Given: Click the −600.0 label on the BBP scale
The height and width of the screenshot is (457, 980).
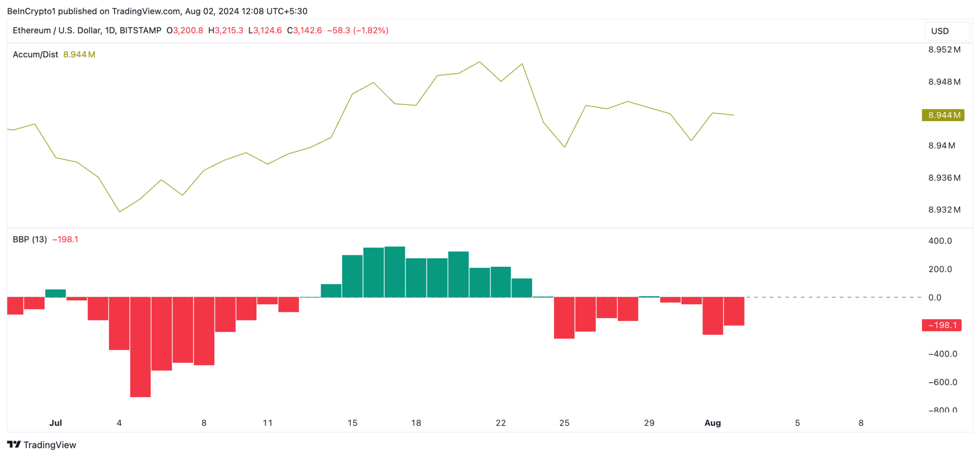Looking at the screenshot, I should (x=942, y=382).
